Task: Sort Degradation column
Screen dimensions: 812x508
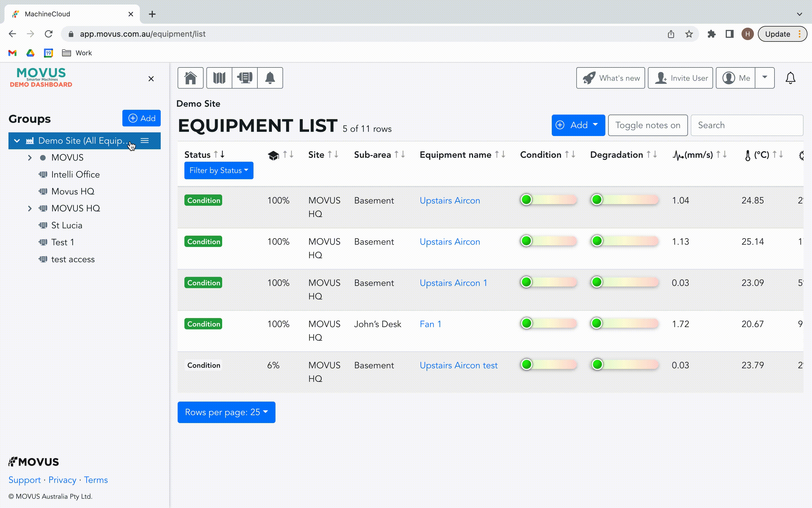Action: click(x=652, y=155)
